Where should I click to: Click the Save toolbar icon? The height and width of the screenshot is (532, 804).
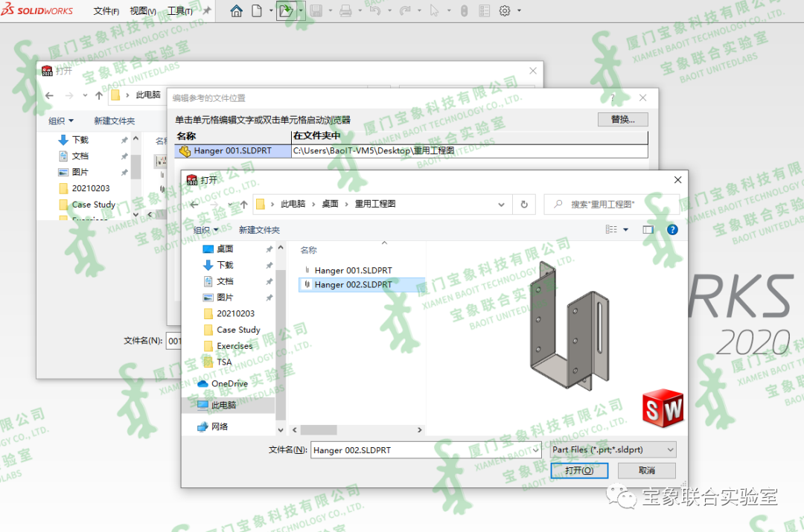tap(316, 10)
